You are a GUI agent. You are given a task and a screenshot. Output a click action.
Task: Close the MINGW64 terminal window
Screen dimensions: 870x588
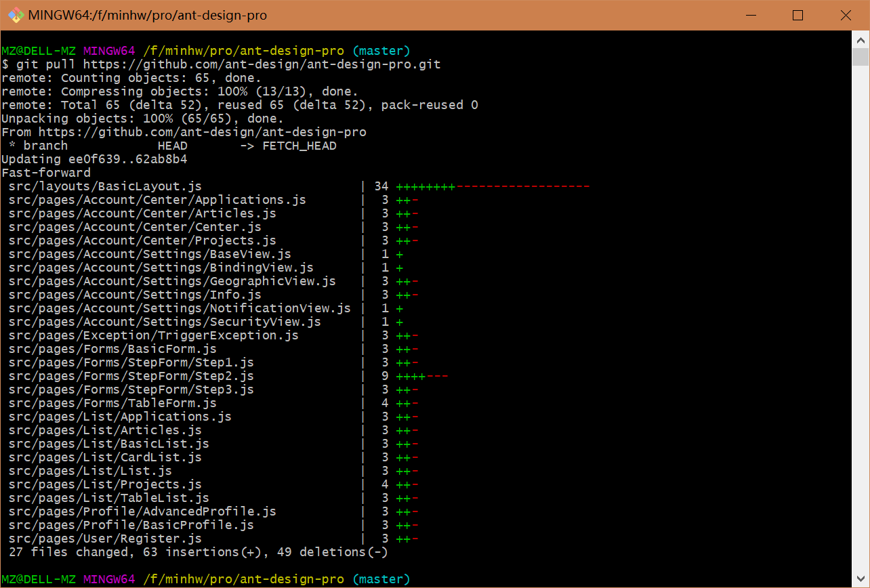click(845, 15)
